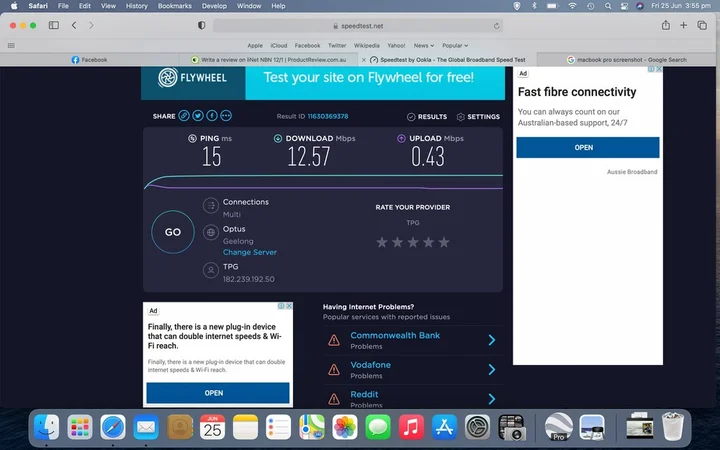Open Finder from the dock

47,427
